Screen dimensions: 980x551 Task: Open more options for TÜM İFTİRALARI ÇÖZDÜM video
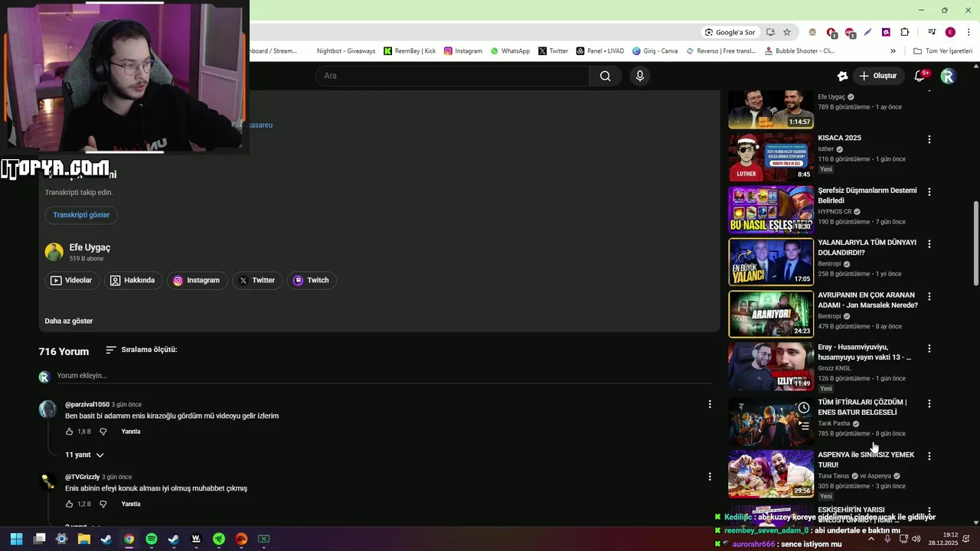[929, 403]
